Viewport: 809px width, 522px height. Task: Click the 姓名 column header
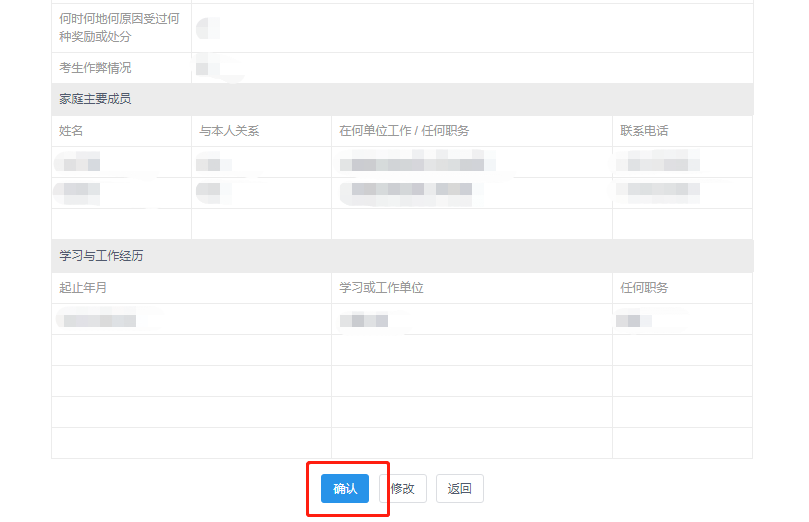click(72, 131)
